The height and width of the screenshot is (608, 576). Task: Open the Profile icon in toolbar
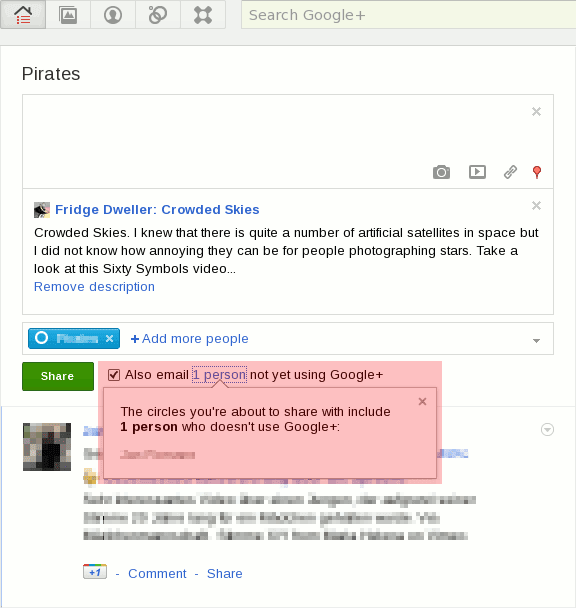113,15
